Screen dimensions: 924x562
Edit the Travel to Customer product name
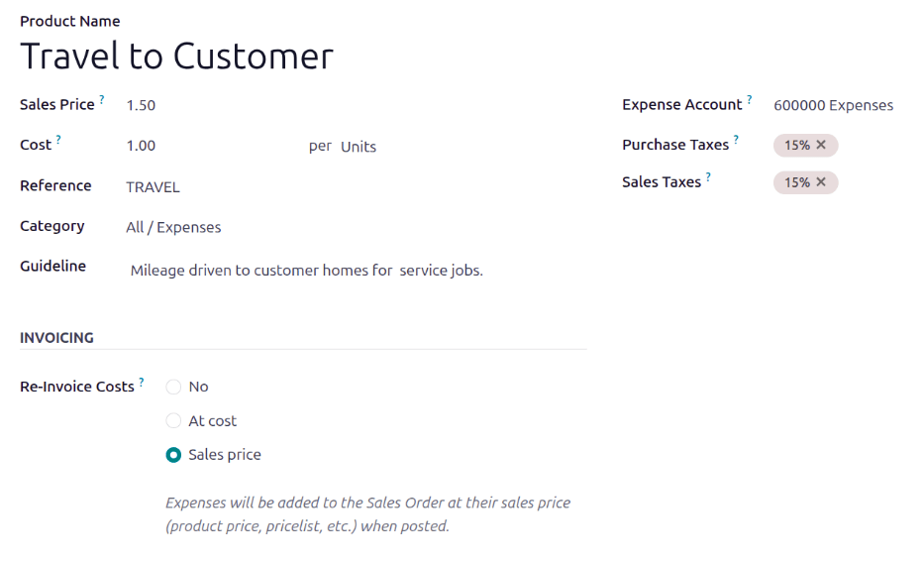tap(176, 56)
